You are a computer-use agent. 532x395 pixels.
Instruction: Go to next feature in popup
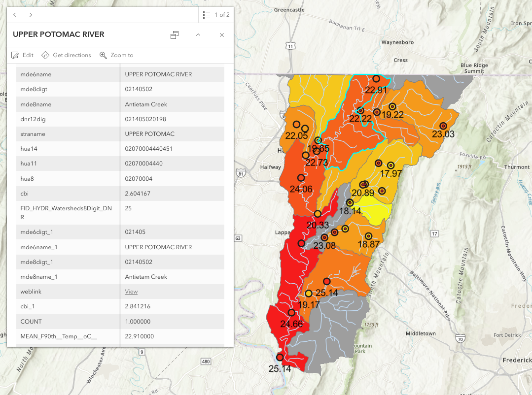(x=31, y=15)
